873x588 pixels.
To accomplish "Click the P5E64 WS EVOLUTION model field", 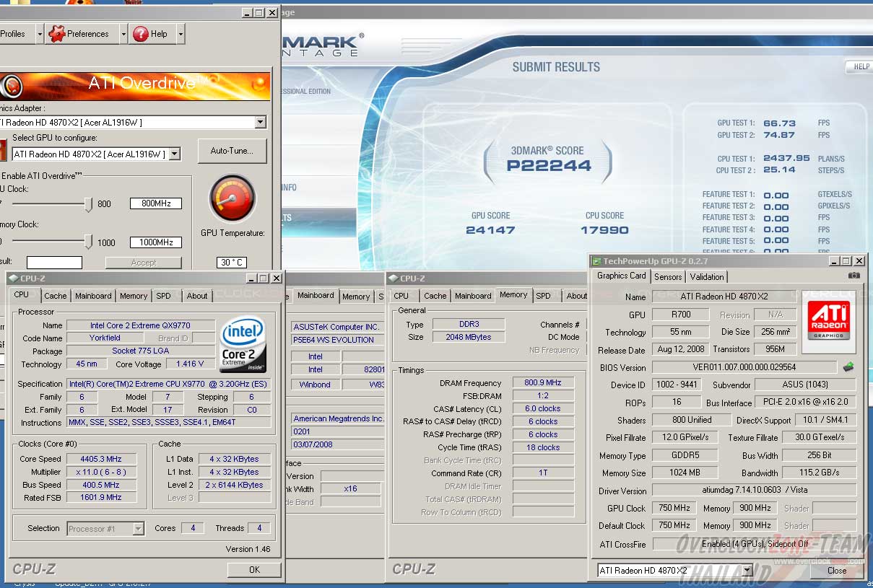I will [x=338, y=340].
